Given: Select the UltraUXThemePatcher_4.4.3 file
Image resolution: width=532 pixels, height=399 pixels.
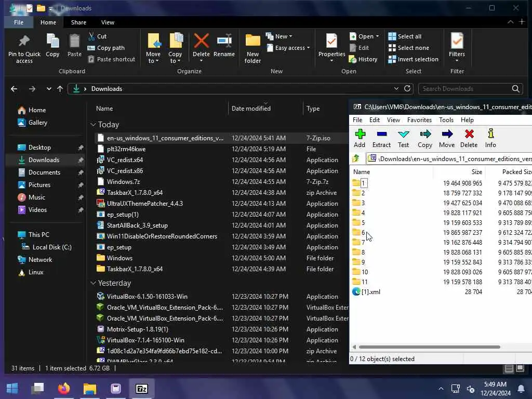Looking at the screenshot, I should [x=144, y=204].
